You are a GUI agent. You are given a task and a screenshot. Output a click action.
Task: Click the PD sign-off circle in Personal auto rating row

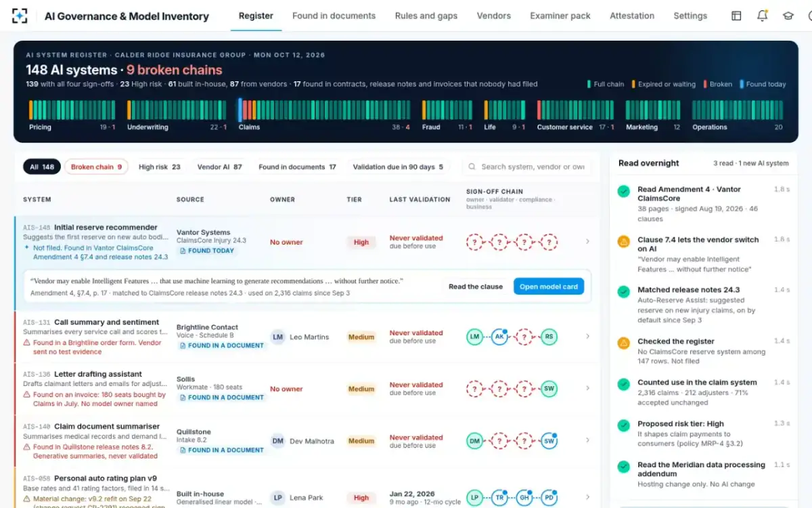549,498
